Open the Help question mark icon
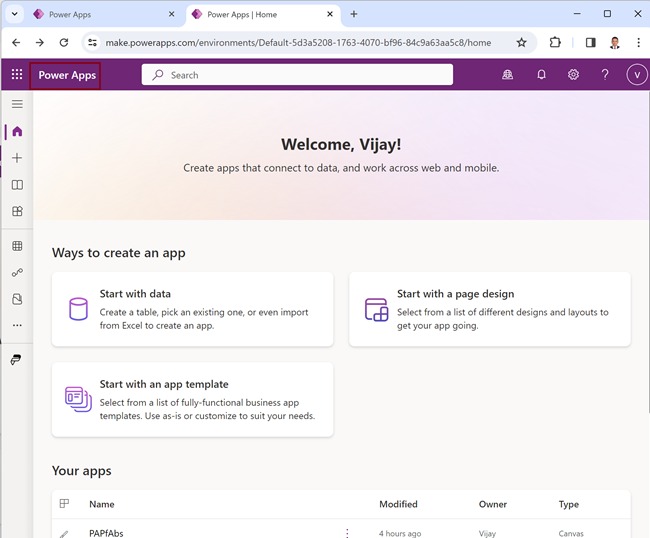 [605, 75]
